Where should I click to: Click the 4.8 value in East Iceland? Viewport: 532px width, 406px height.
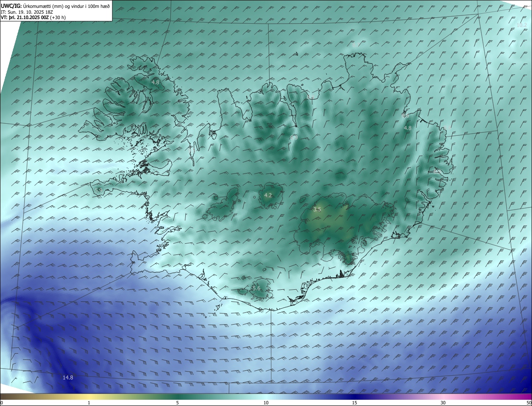tap(408, 128)
